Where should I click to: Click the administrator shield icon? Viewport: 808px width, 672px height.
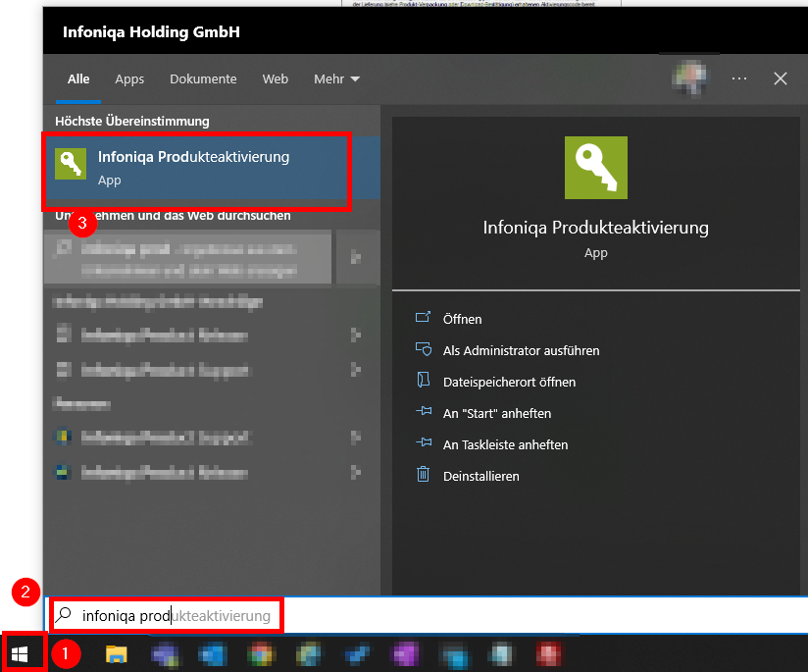coord(424,349)
